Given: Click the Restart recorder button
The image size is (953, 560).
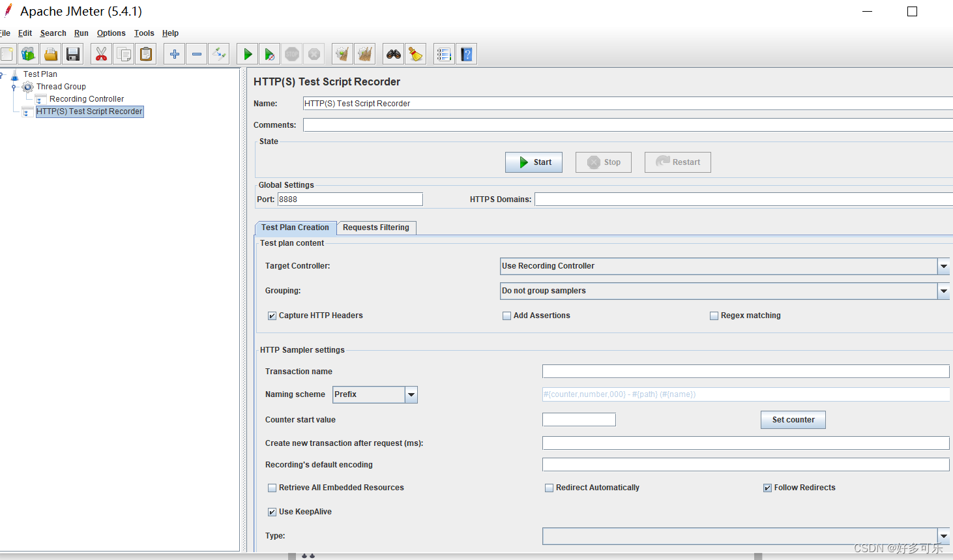Looking at the screenshot, I should click(678, 162).
